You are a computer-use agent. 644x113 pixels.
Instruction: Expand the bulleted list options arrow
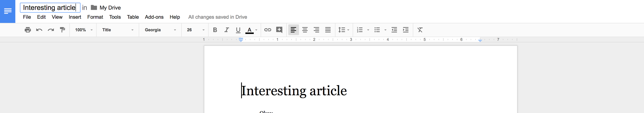click(x=385, y=30)
